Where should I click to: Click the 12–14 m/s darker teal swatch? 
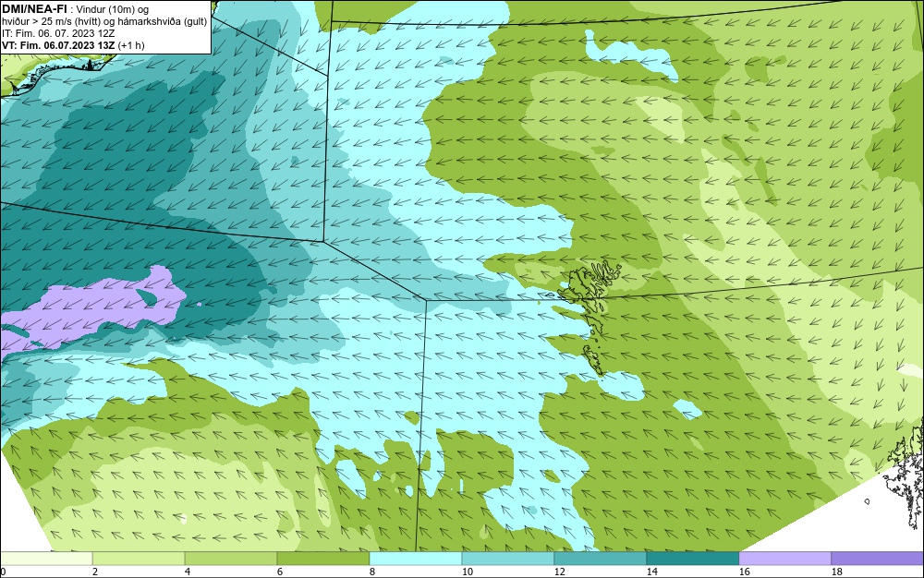click(600, 559)
